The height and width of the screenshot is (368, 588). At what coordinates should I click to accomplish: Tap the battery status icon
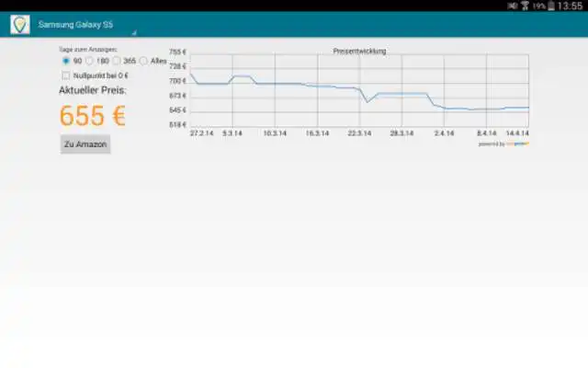point(551,6)
